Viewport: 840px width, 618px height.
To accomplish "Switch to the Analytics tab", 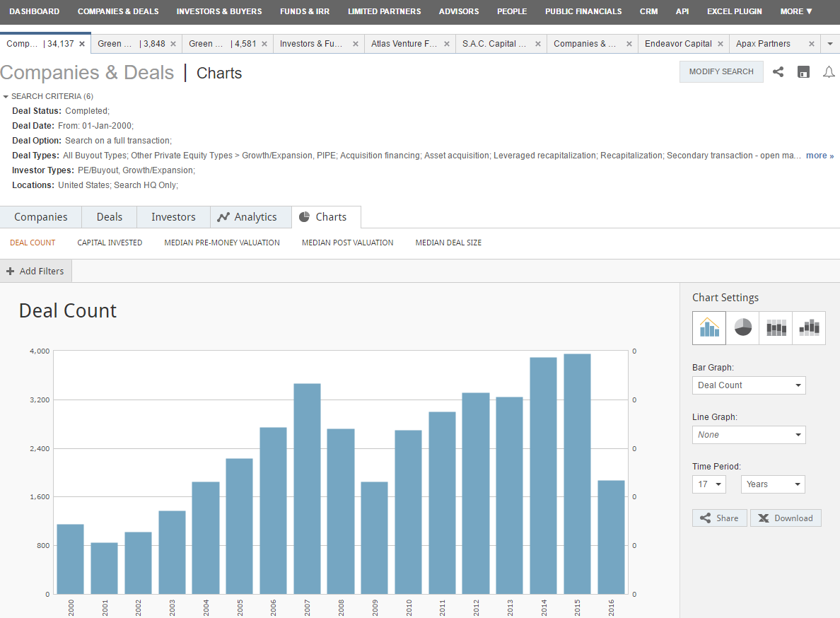I will pyautogui.click(x=251, y=217).
